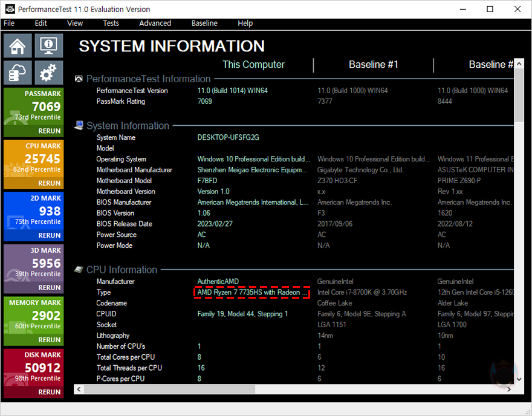Rerun the Memory Mark test

pos(49,340)
